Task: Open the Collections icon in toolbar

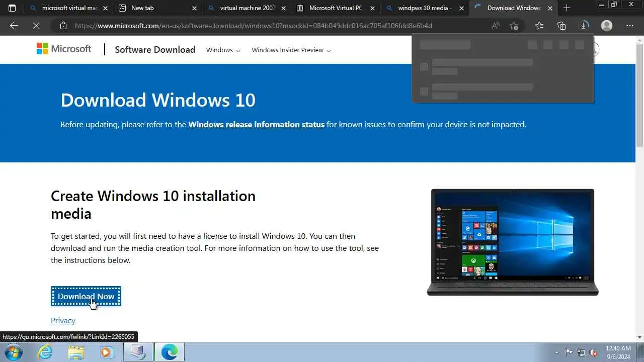Action: pos(561,26)
